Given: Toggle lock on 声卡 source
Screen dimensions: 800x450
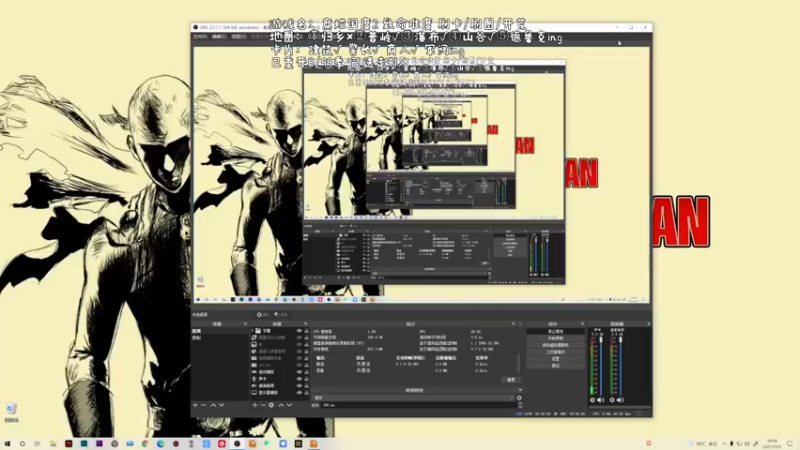Looking at the screenshot, I should point(306,379).
